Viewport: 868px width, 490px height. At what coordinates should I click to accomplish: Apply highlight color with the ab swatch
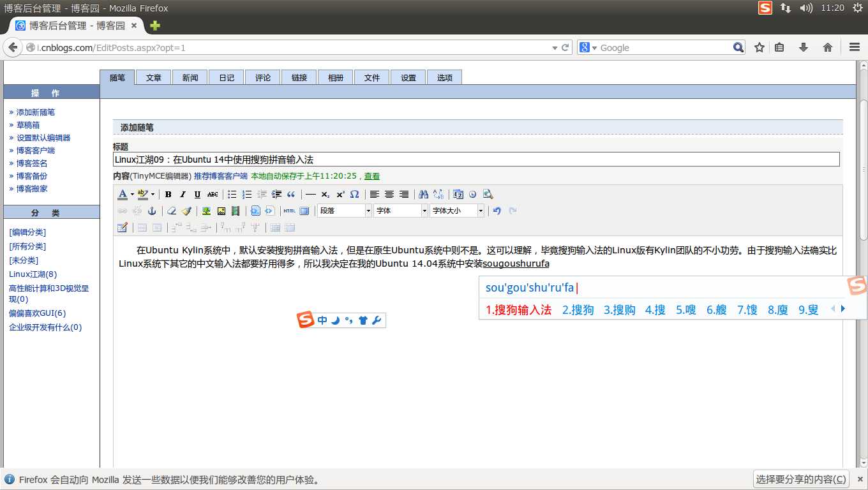click(143, 195)
